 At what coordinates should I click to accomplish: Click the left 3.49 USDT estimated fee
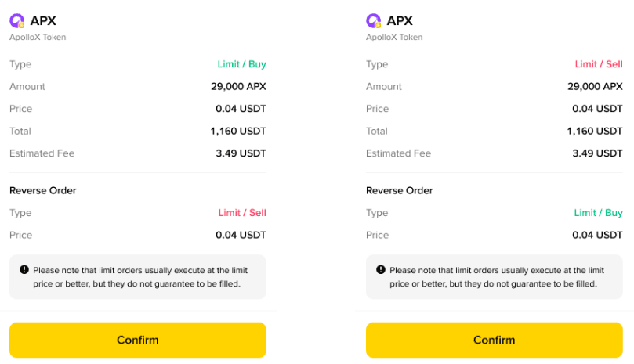[241, 153]
